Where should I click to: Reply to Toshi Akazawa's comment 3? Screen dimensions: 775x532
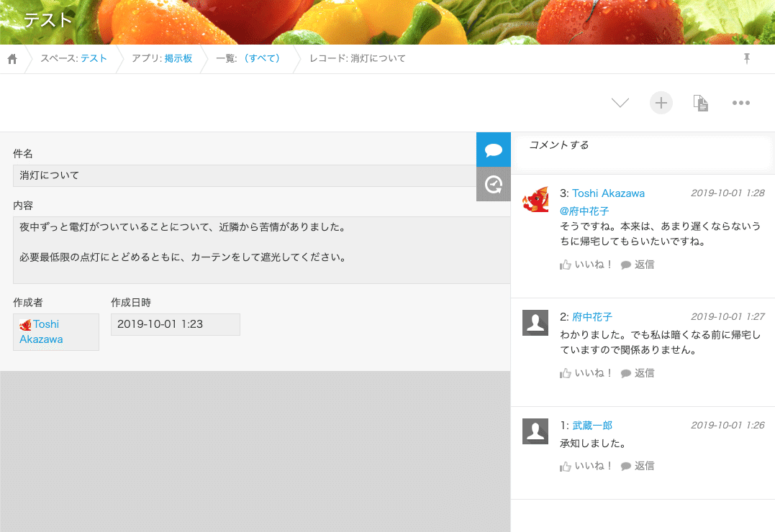[638, 265]
